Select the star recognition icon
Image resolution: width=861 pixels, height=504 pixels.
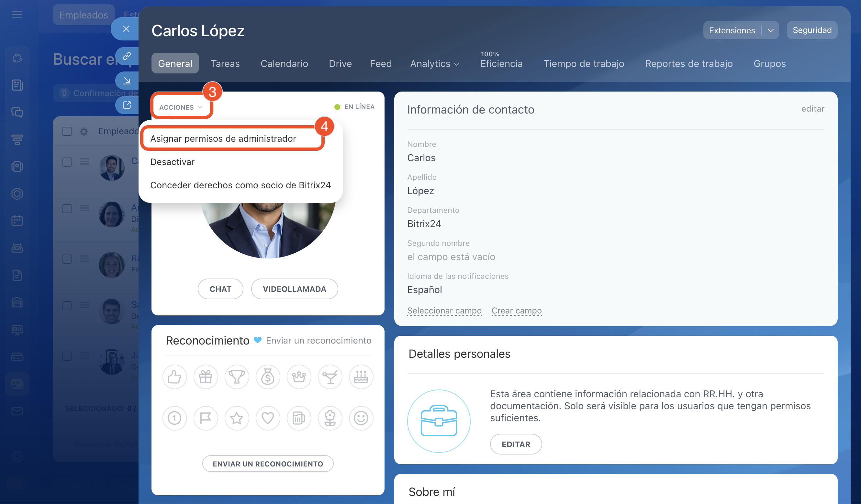click(x=237, y=418)
